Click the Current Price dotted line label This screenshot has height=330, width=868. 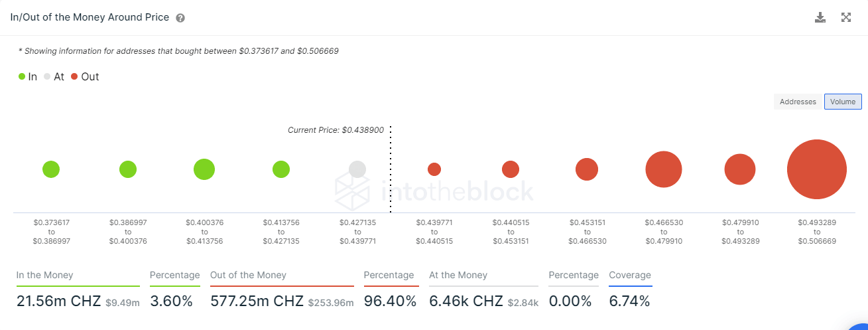pyautogui.click(x=336, y=130)
